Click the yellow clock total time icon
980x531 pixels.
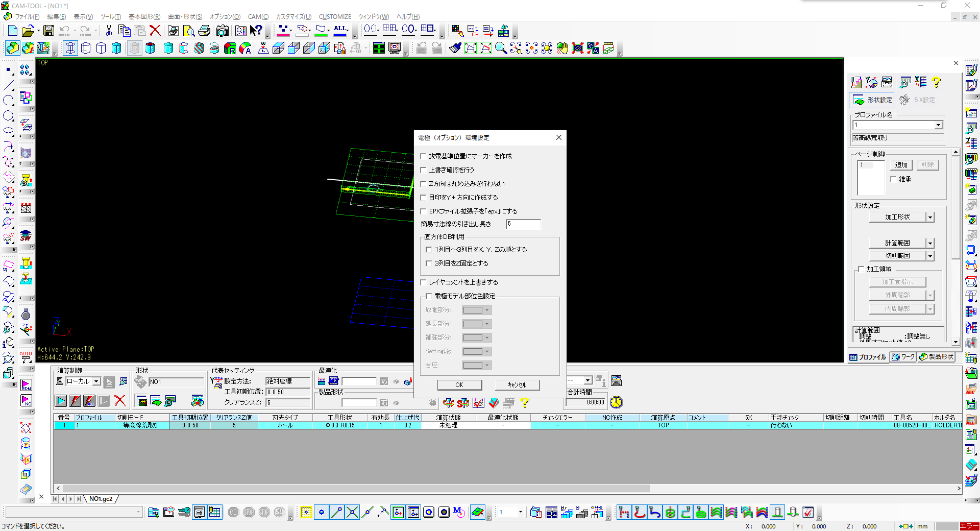[617, 402]
